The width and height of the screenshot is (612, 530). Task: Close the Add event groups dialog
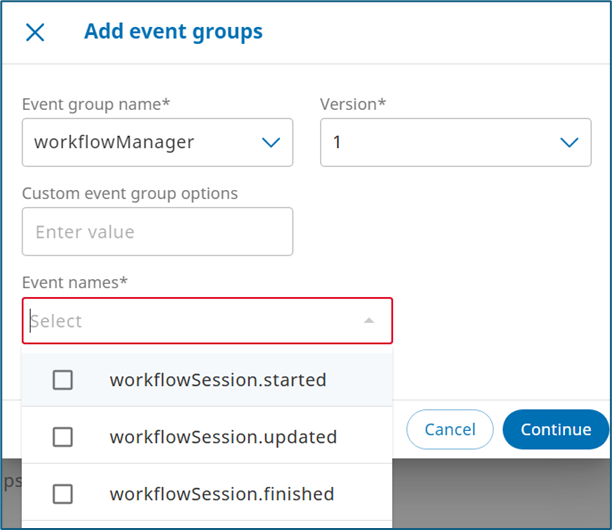35,32
